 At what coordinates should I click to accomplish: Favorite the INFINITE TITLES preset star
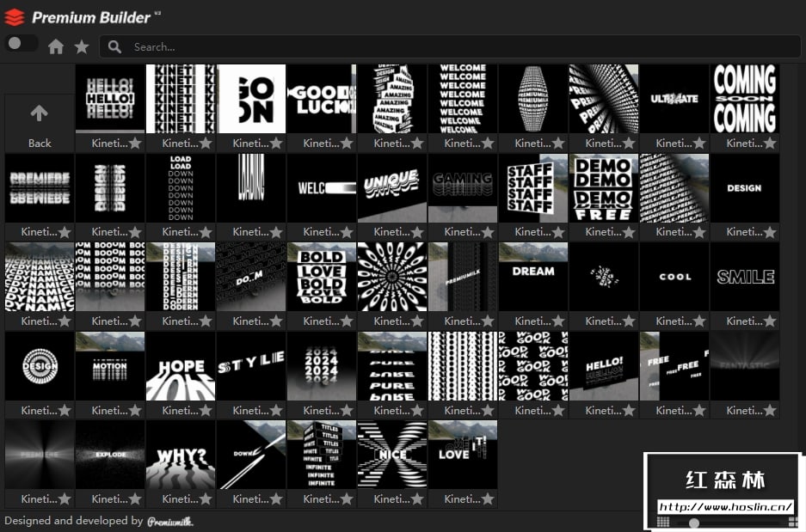(x=347, y=498)
